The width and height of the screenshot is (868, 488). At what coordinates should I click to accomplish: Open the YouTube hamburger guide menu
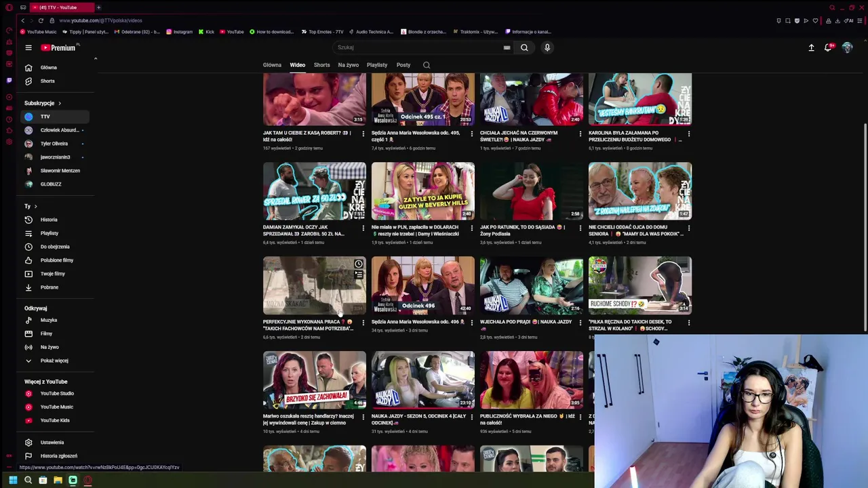click(x=28, y=47)
